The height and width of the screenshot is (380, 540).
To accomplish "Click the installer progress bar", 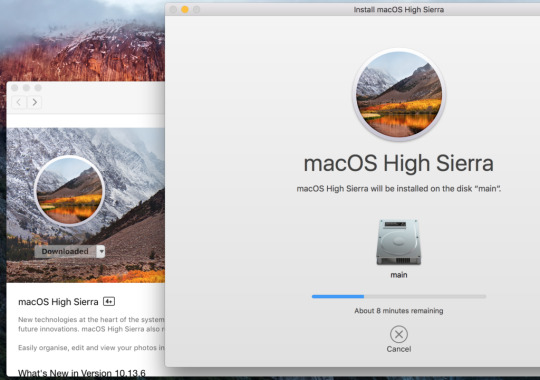I will (x=399, y=296).
